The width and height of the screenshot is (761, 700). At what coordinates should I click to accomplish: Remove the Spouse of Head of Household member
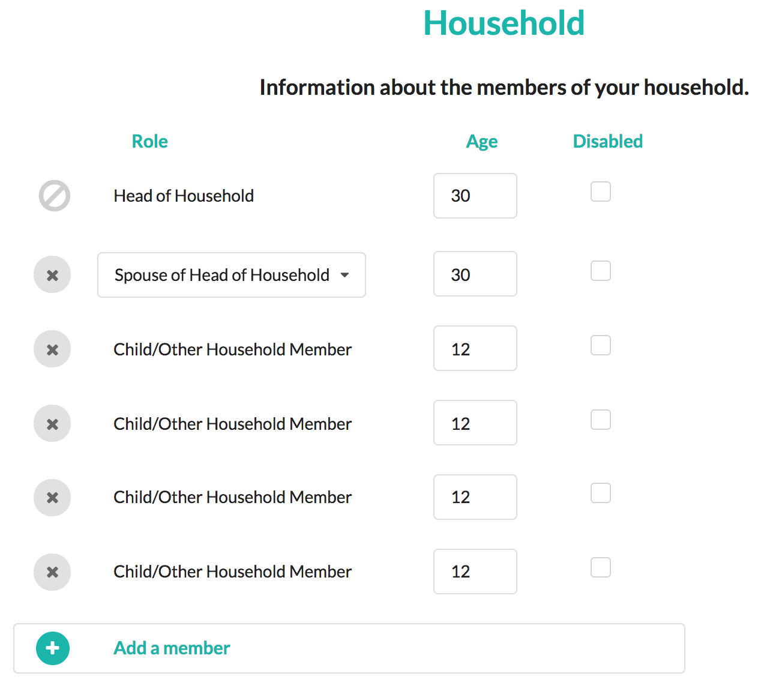click(x=52, y=275)
